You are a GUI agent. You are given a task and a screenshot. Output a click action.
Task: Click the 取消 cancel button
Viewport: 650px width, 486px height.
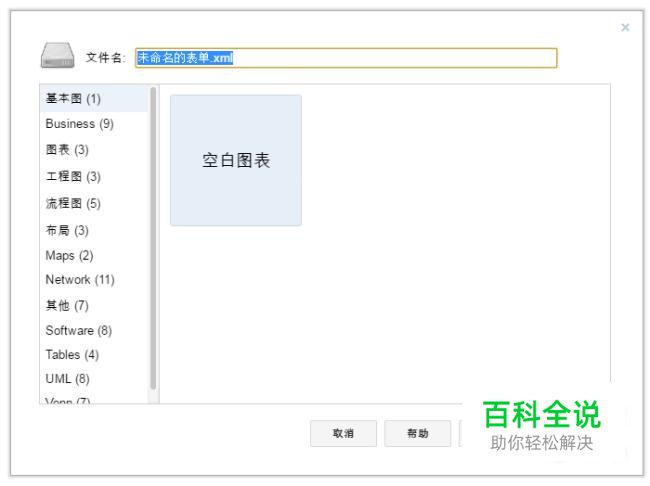tap(343, 433)
